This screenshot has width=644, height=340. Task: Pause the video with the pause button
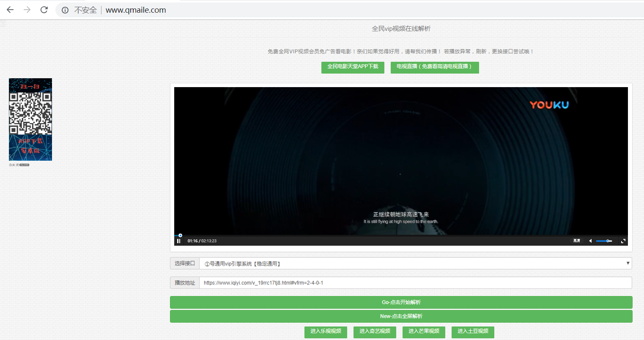[x=179, y=241]
